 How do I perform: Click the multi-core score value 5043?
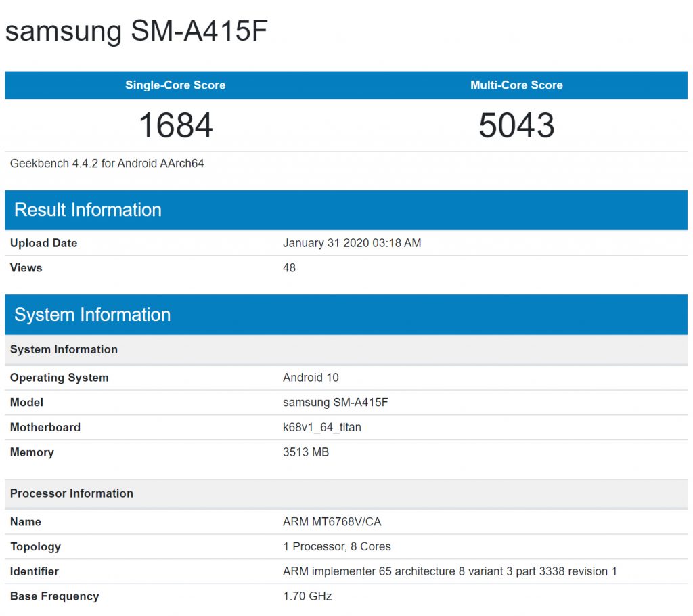[x=516, y=125]
